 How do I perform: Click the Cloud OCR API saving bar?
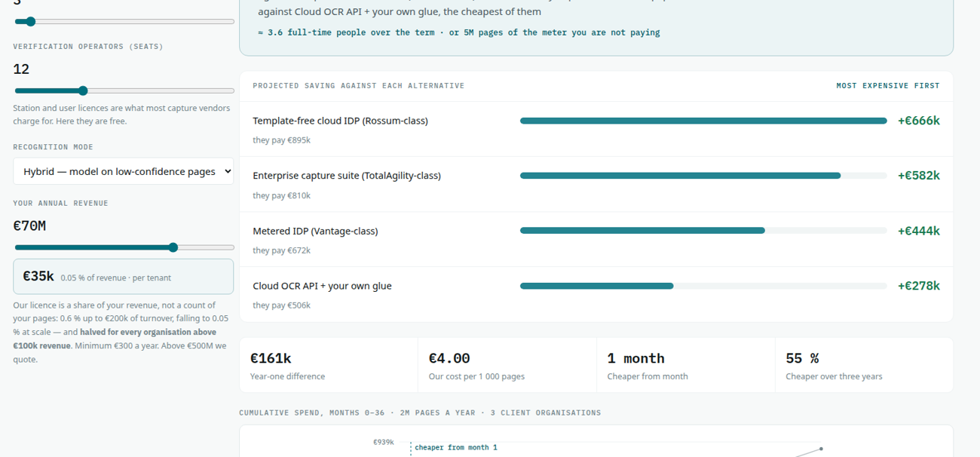[703, 286]
